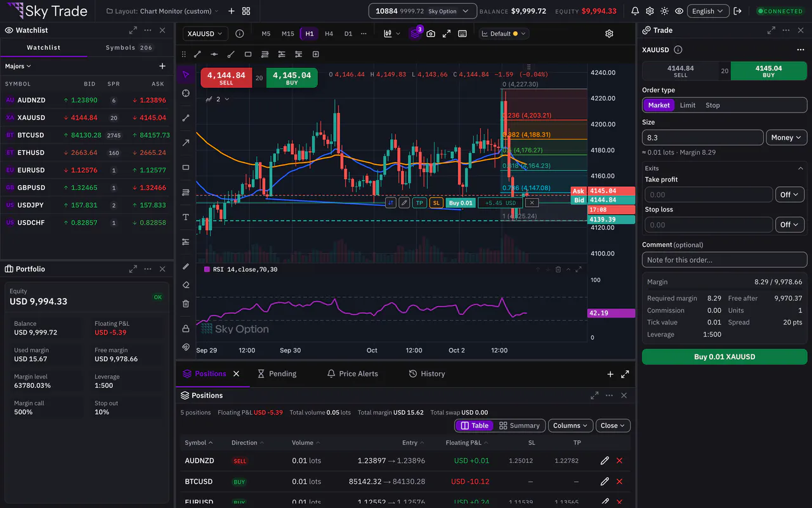Select the H4 timeframe button
This screenshot has height=508, width=812.
[x=329, y=34]
